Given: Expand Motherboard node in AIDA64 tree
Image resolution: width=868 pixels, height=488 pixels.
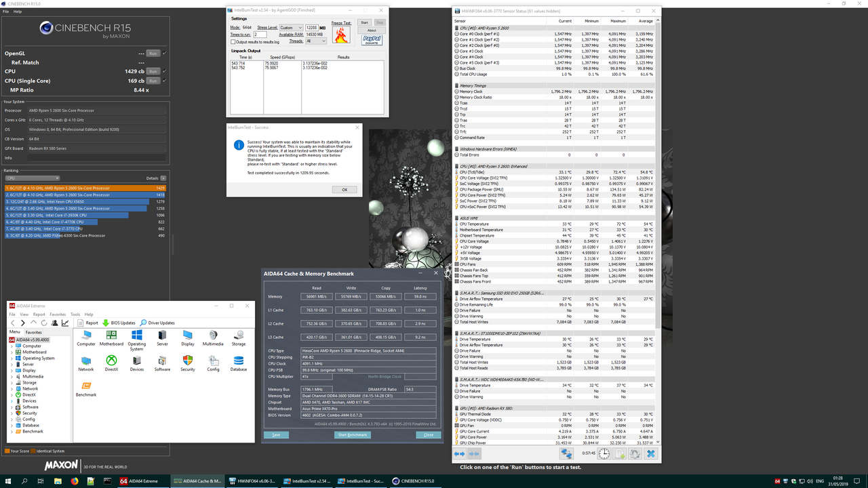Looking at the screenshot, I should point(11,352).
